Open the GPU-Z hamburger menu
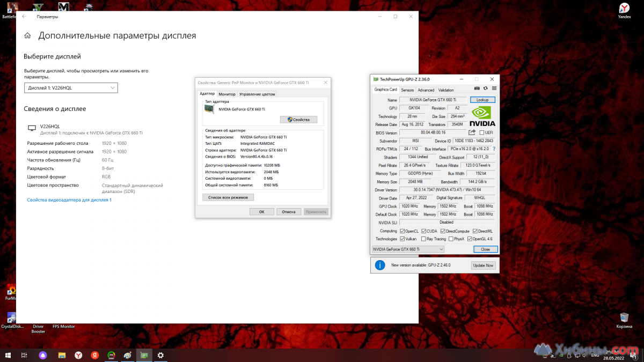 point(494,88)
